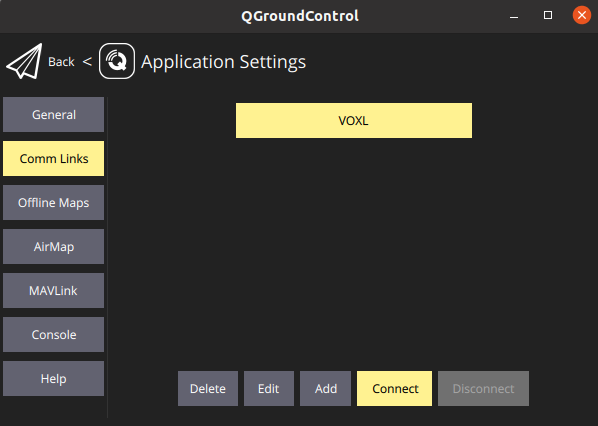
Task: Select the VOXL link configuration
Action: click(x=354, y=121)
